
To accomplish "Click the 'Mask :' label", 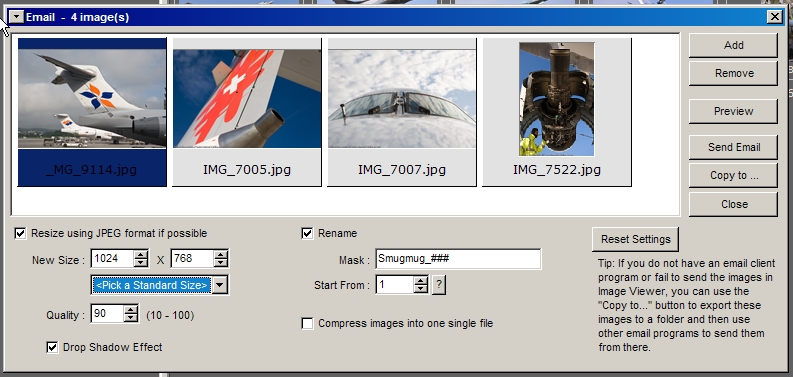I will 354,260.
